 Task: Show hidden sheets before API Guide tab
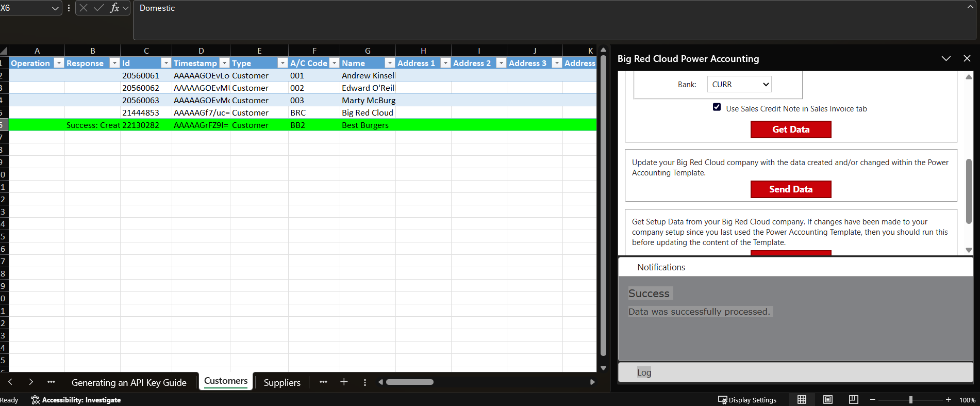pyautogui.click(x=51, y=382)
